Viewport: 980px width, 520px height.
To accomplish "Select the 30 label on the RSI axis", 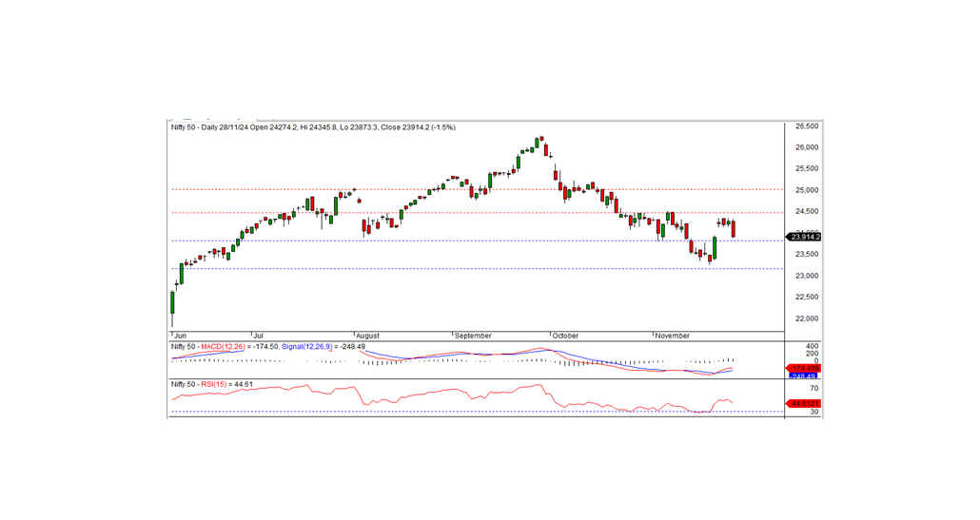I will pos(814,412).
